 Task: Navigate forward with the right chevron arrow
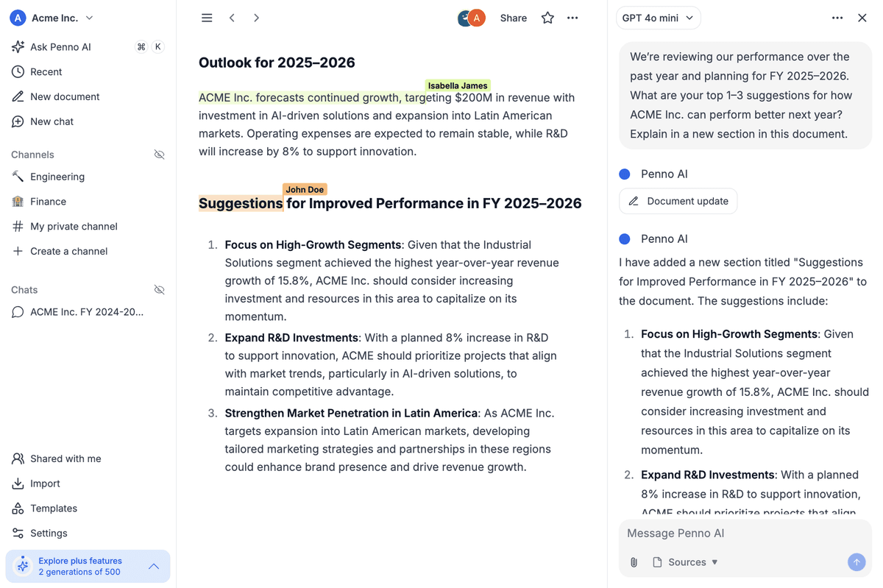pyautogui.click(x=256, y=17)
